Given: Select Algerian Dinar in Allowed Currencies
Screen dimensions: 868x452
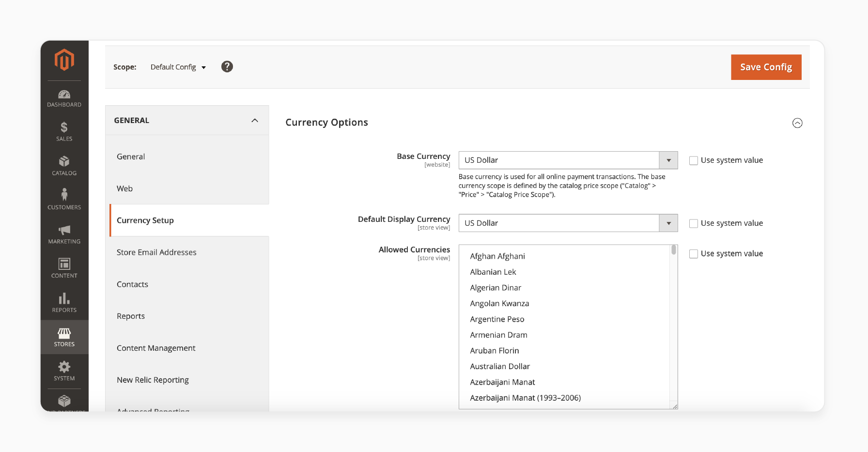Looking at the screenshot, I should [564, 288].
